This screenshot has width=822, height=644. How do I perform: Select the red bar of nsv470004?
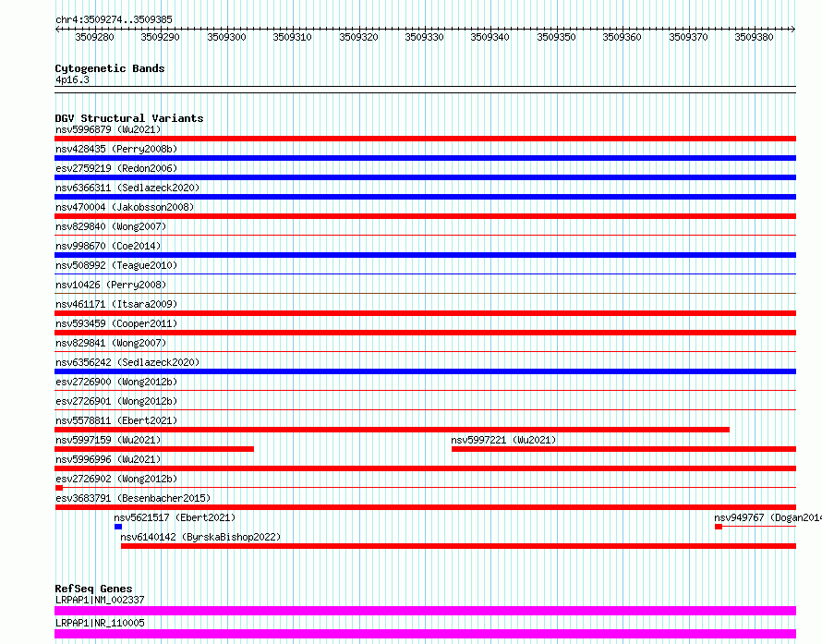425,216
